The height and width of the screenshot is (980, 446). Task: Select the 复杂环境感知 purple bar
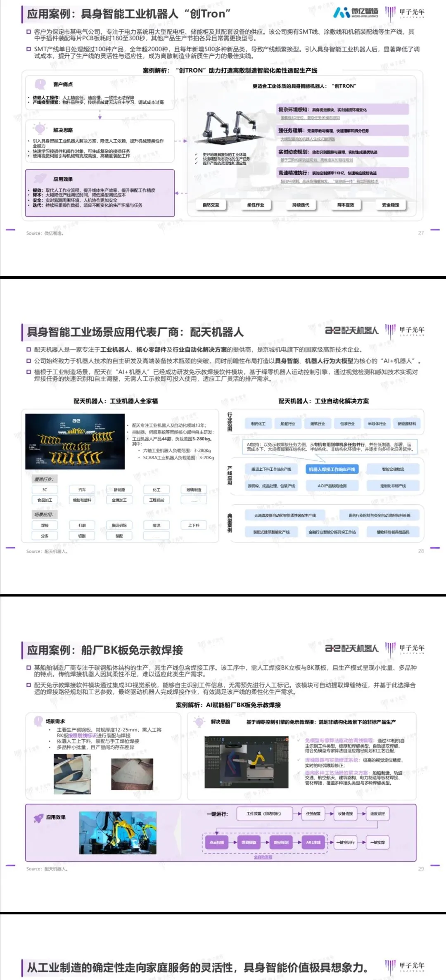[343, 109]
